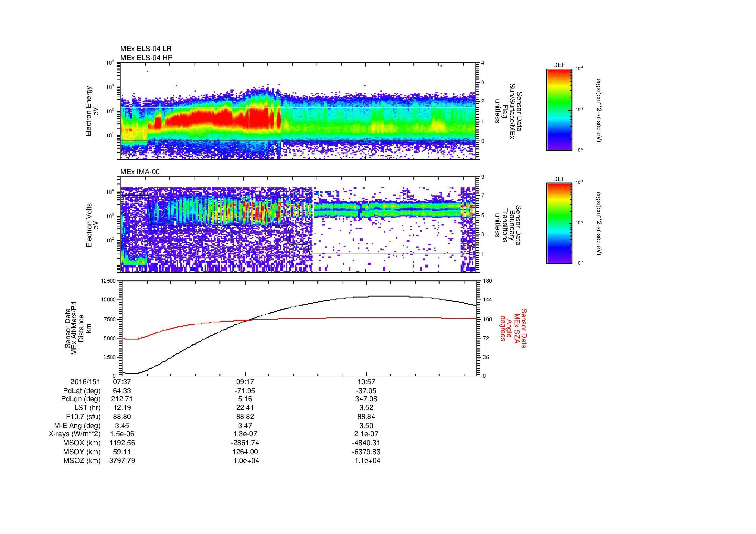Click the 'PdLat (deg)' row label
The height and width of the screenshot is (534, 756).
(82, 391)
